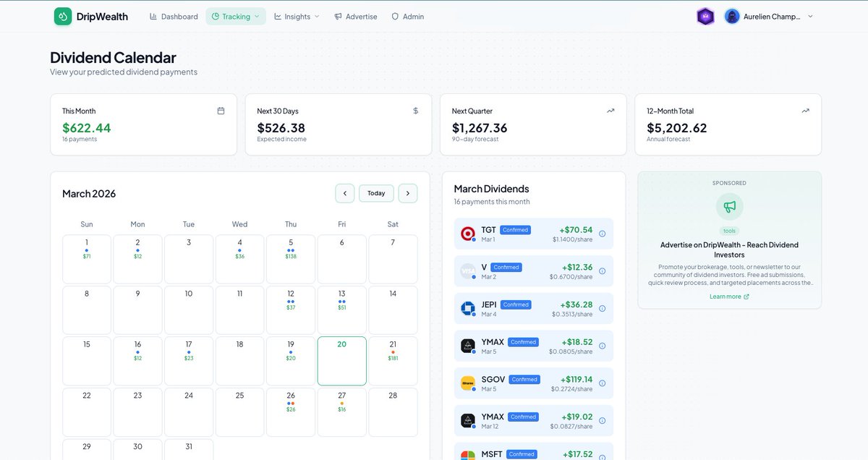Screen dimensions: 868x460
Task: Open info icon for YMAX Mar 12 dividend
Action: (602, 421)
